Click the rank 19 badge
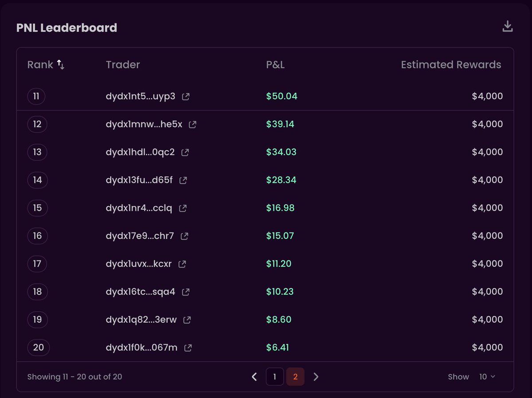This screenshot has height=398, width=532. 37,320
